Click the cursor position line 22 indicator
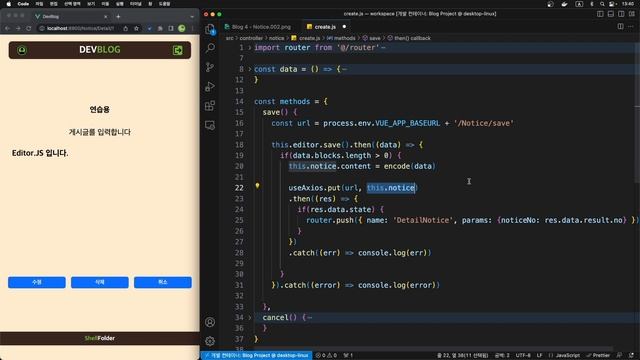Image resolution: width=640 pixels, height=360 pixels. (462, 356)
